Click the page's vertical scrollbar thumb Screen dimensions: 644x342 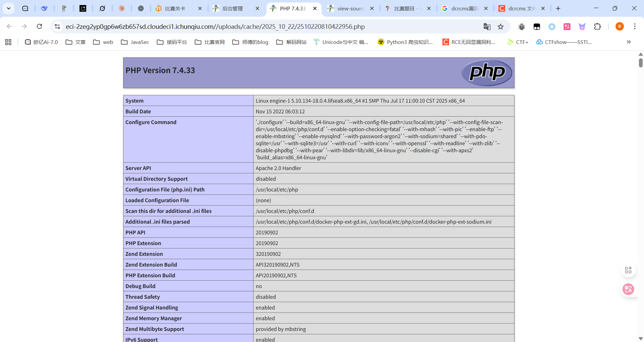[x=641, y=63]
